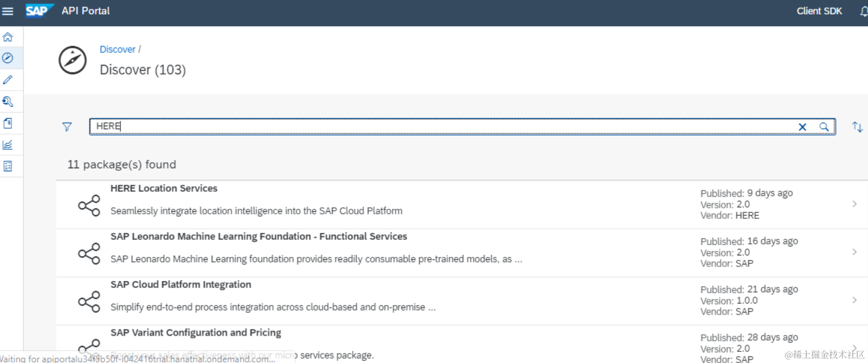Click 'Published: 28 days ago' text

[749, 337]
